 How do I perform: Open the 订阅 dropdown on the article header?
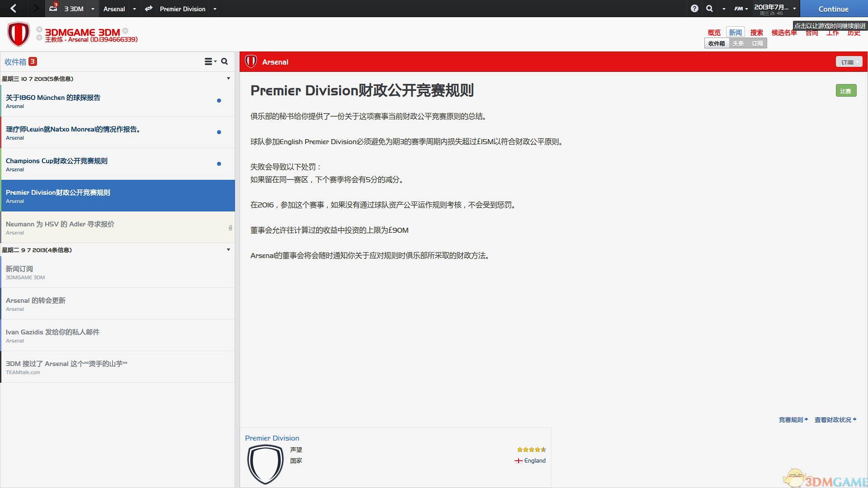[x=849, y=61]
